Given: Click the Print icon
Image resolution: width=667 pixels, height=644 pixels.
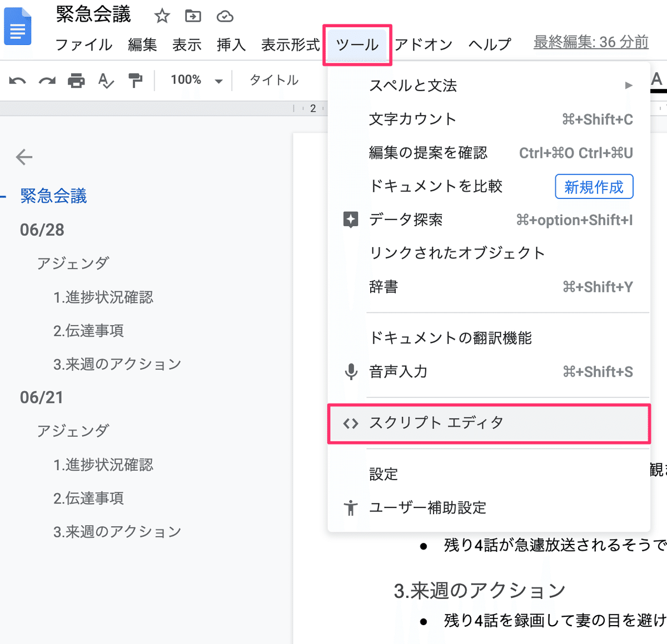Looking at the screenshot, I should coord(76,81).
